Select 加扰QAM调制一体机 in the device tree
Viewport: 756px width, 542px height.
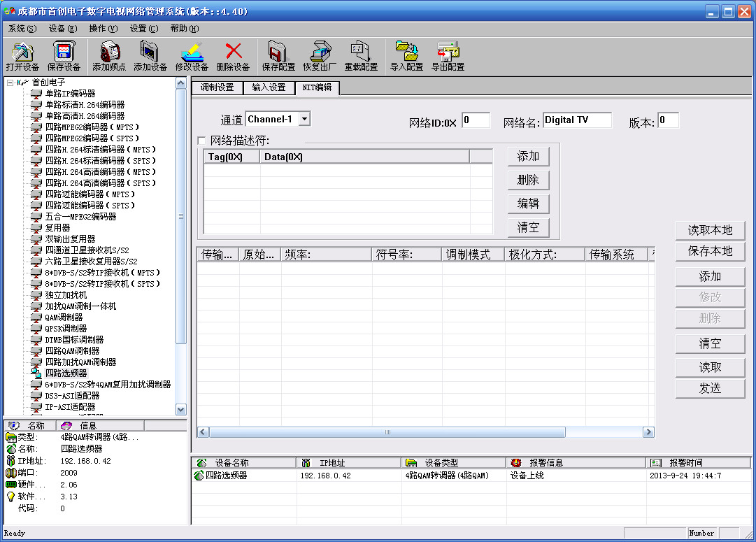[x=80, y=306]
